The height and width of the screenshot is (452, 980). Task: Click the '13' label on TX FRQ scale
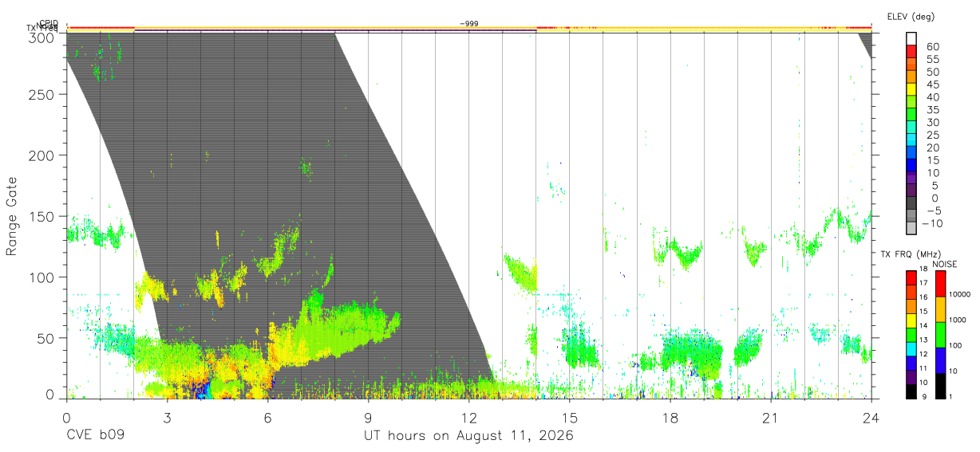(x=923, y=340)
